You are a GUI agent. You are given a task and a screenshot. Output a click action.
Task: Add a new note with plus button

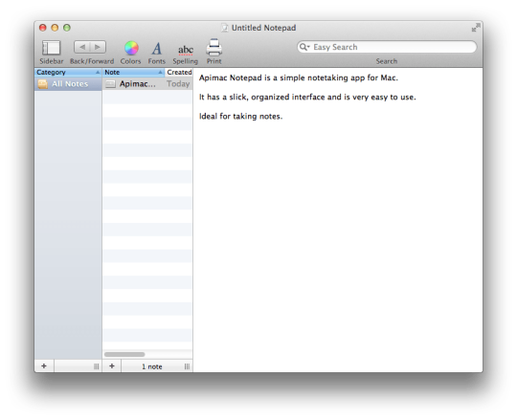112,366
